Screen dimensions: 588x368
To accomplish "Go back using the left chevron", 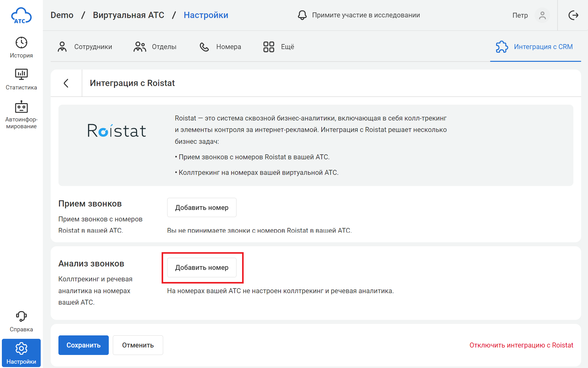I will [66, 83].
